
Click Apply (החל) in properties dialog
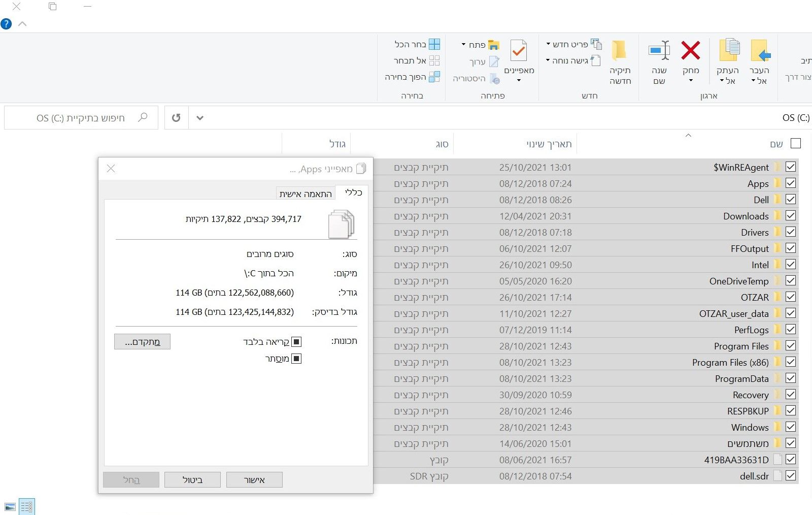(x=131, y=479)
